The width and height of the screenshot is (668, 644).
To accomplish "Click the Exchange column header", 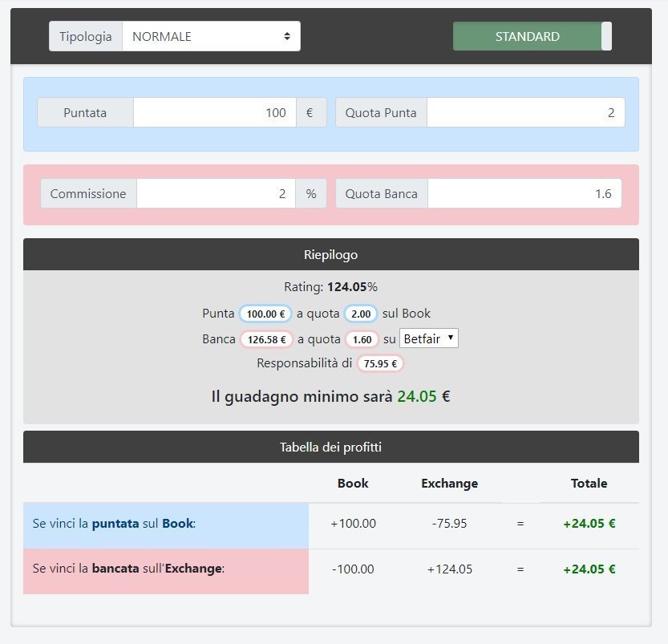I will [x=449, y=483].
